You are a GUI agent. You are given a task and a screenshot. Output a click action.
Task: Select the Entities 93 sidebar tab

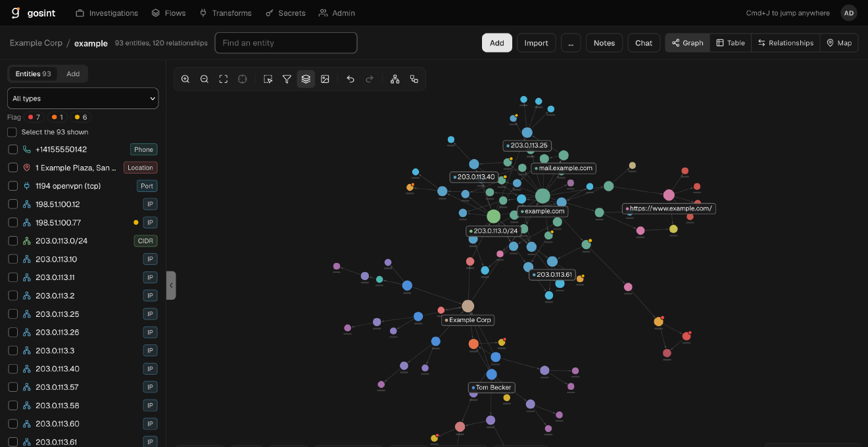(33, 74)
